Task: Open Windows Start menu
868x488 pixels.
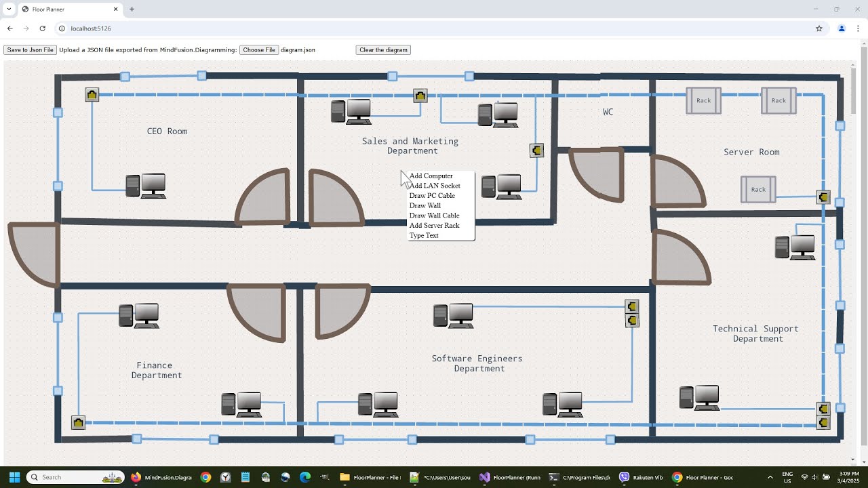Action: [x=14, y=477]
